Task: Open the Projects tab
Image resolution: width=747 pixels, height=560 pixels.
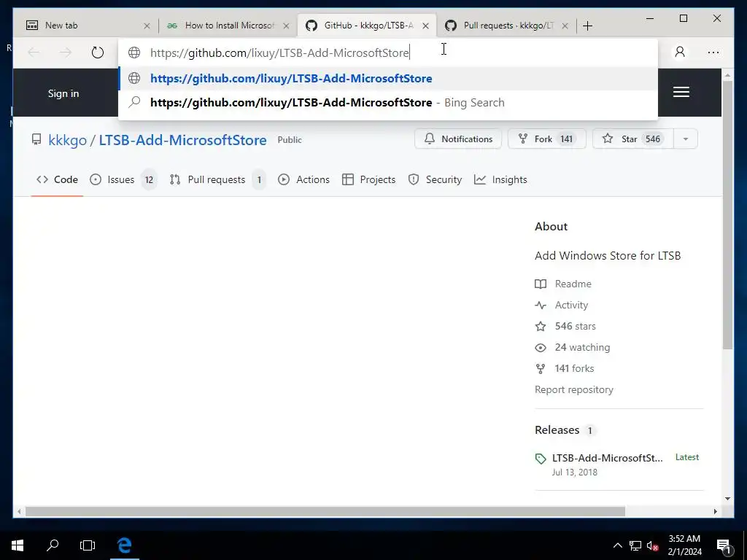Action: (368, 179)
